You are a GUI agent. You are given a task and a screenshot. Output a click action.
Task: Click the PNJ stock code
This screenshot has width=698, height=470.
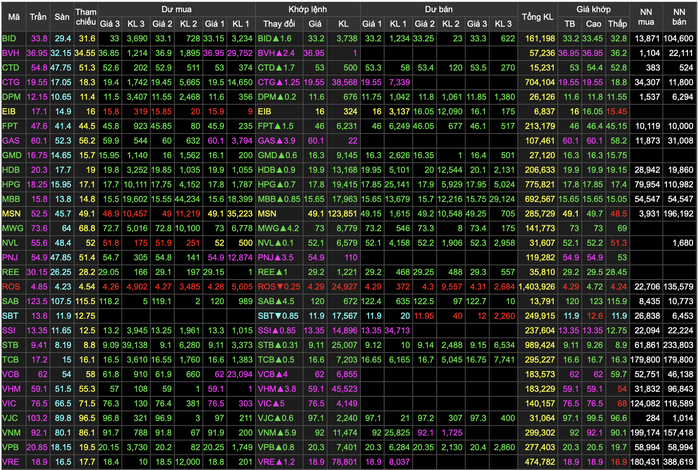10,257
